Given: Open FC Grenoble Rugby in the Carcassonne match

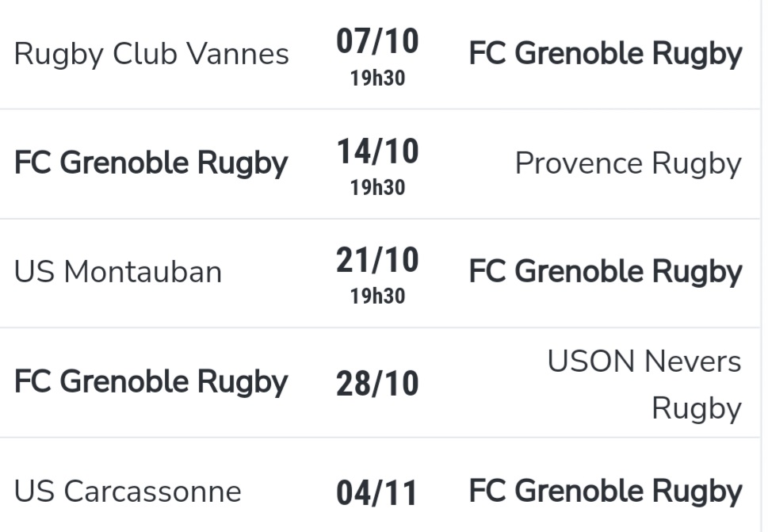Looking at the screenshot, I should click(606, 492).
